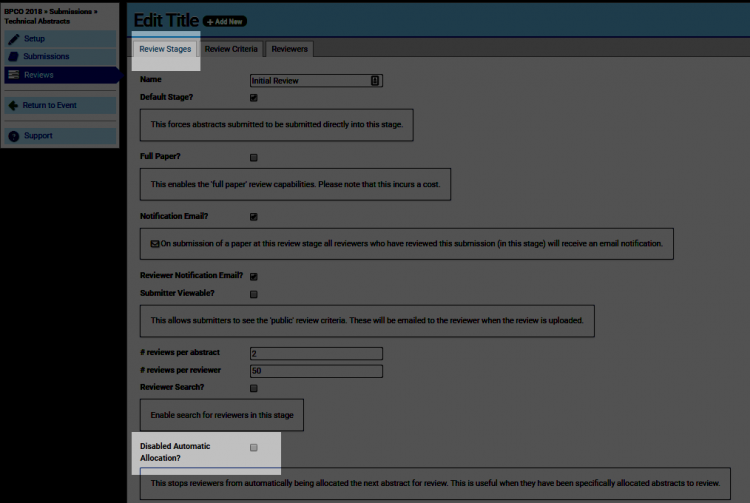Click the BPCO 2018 breadcrumb link
The image size is (750, 503).
point(23,11)
